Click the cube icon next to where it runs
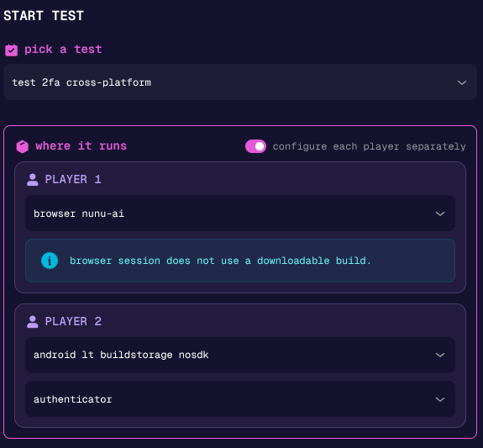 pos(22,146)
